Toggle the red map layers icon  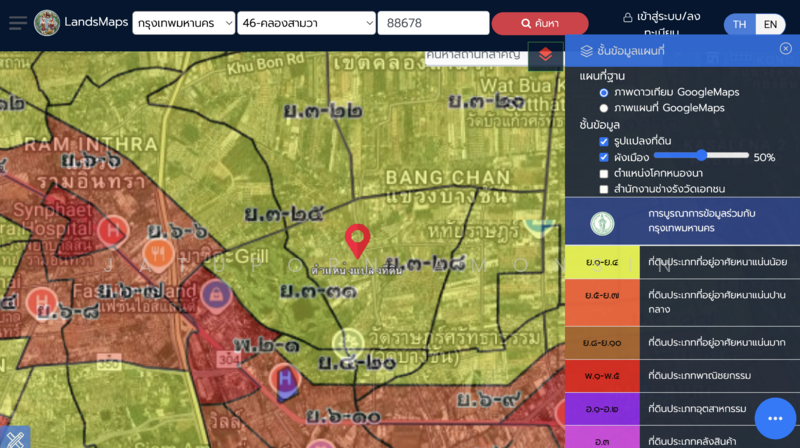click(x=545, y=55)
